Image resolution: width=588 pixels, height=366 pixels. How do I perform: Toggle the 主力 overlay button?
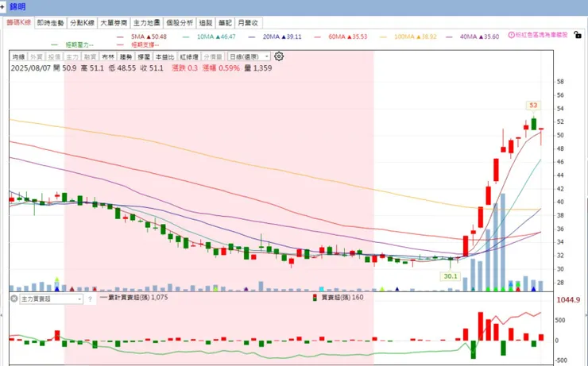click(x=72, y=57)
